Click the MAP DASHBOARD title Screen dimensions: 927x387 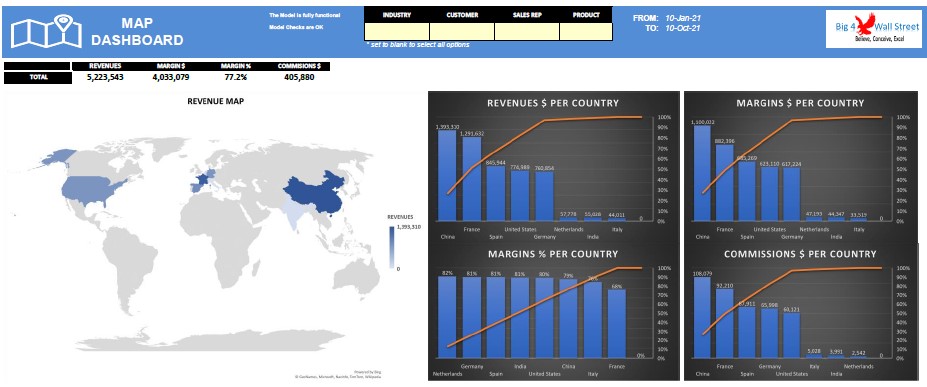coord(137,31)
